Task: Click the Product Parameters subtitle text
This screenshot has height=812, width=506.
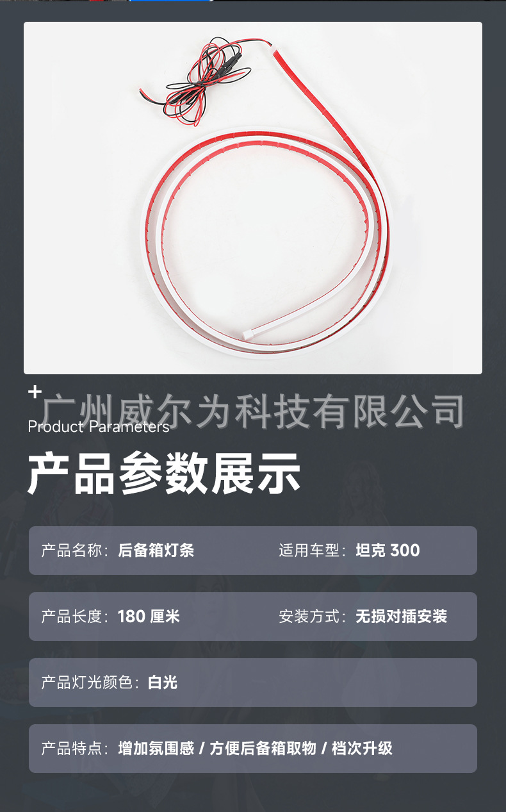Action: 99,427
